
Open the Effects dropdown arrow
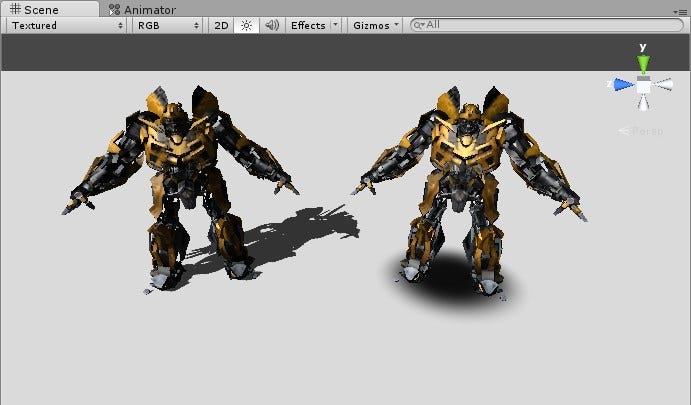pos(335,25)
